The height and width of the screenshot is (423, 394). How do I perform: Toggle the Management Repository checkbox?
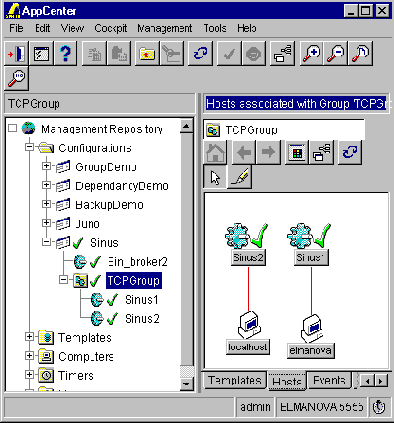coord(12,128)
